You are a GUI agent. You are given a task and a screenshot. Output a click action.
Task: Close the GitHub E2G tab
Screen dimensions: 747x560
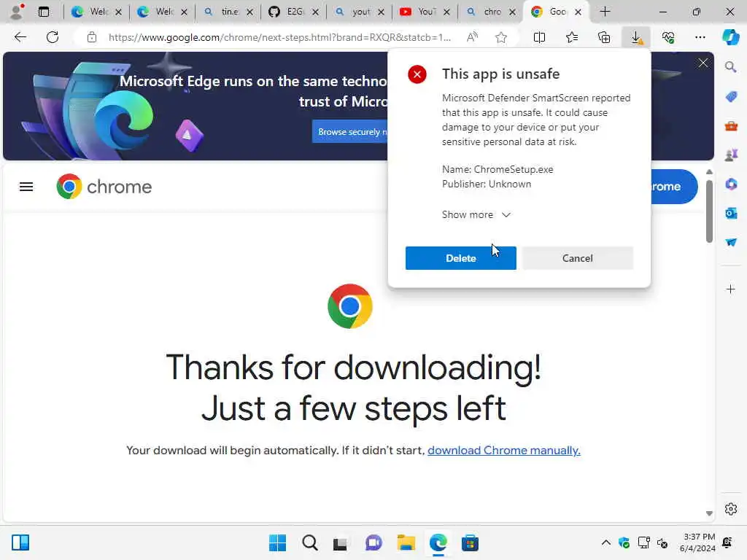tap(315, 12)
